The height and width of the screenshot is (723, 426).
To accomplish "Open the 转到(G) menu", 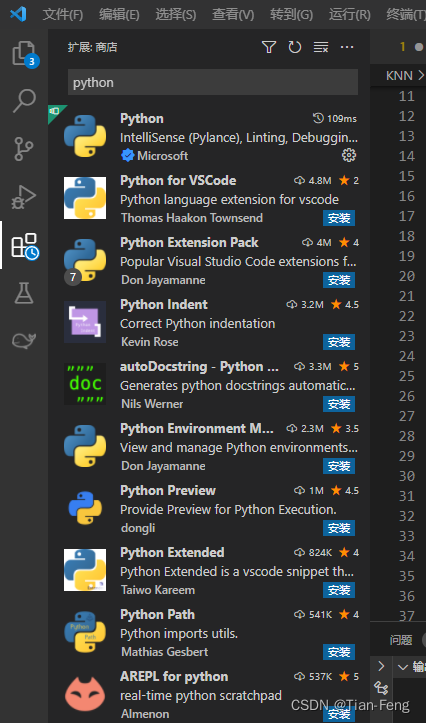I will (x=291, y=14).
